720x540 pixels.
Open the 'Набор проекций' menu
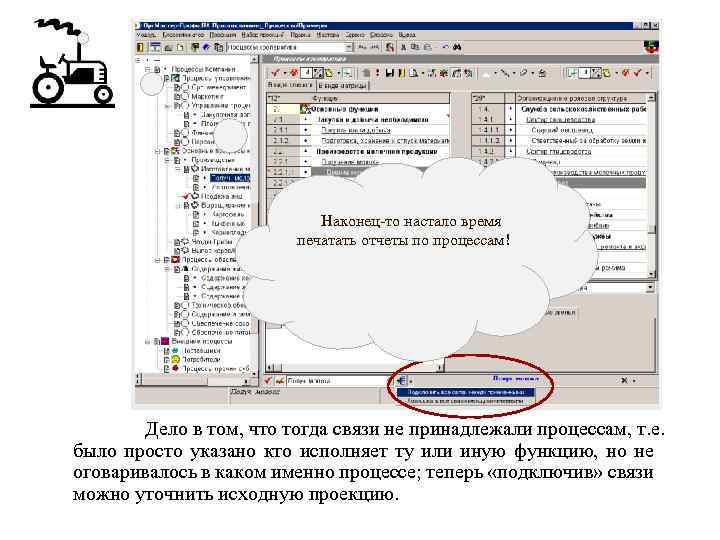pyautogui.click(x=263, y=35)
